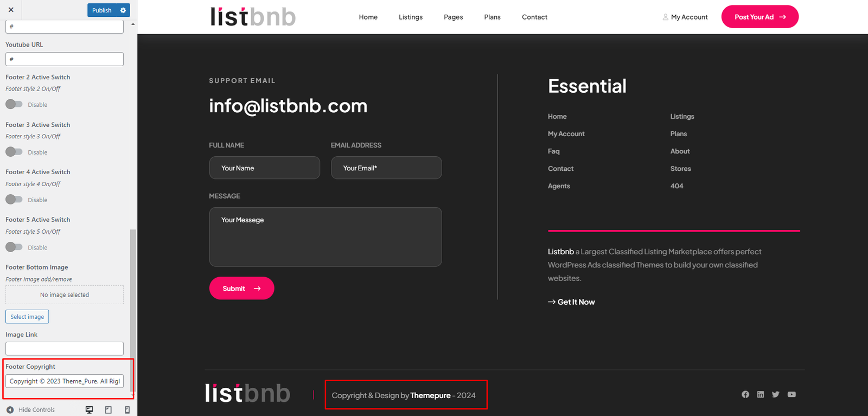The image size is (868, 416).
Task: Open the Listings menu item
Action: [411, 17]
